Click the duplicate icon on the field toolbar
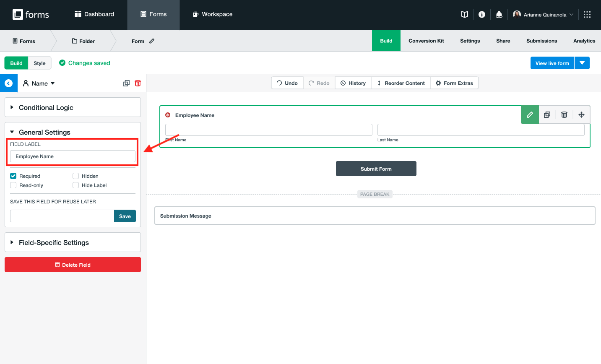Viewport: 601px width, 364px height. pos(547,115)
